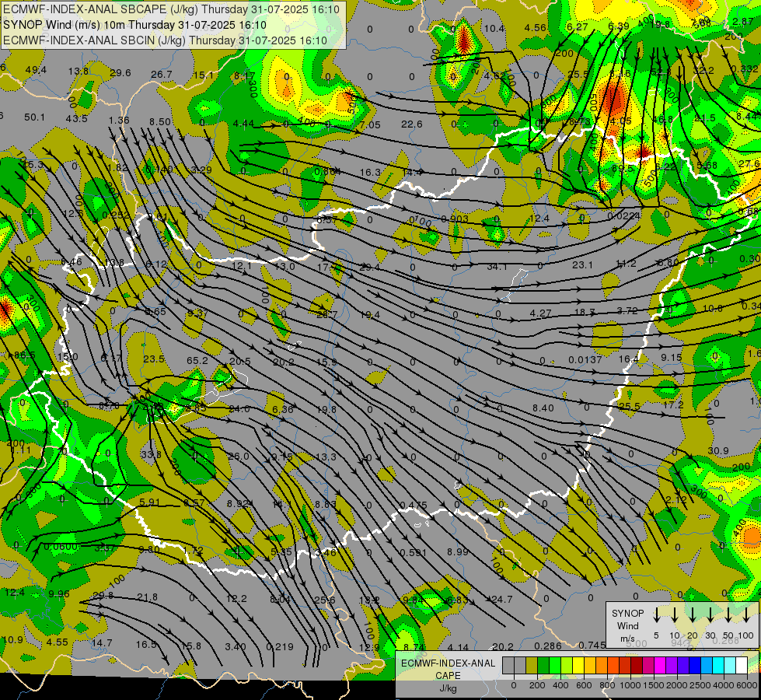
Task: Click the 1500 tick label on colorbar
Action: click(653, 685)
